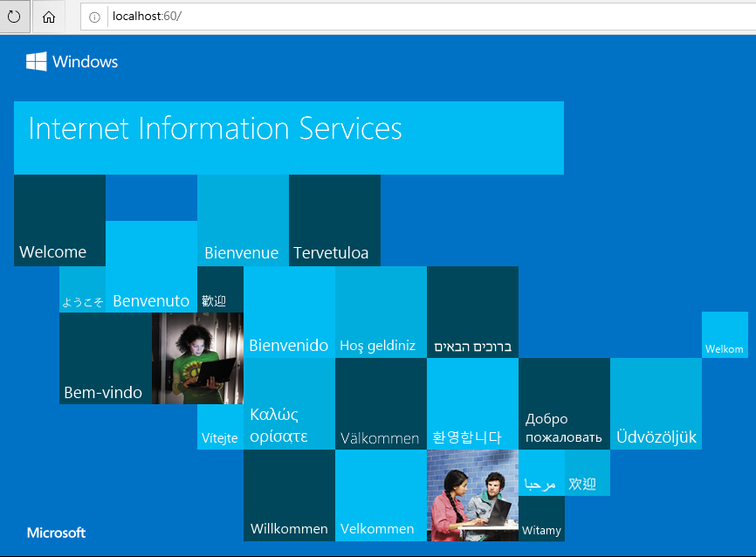
Task: Click the 歡迎 traditional Chinese tile
Action: (220, 289)
